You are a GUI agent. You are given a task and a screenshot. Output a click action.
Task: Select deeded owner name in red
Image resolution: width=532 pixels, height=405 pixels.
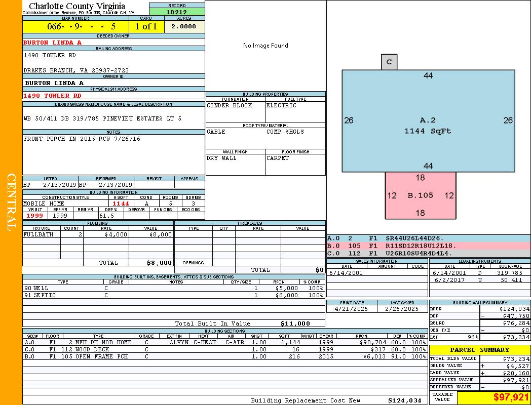tap(52, 43)
